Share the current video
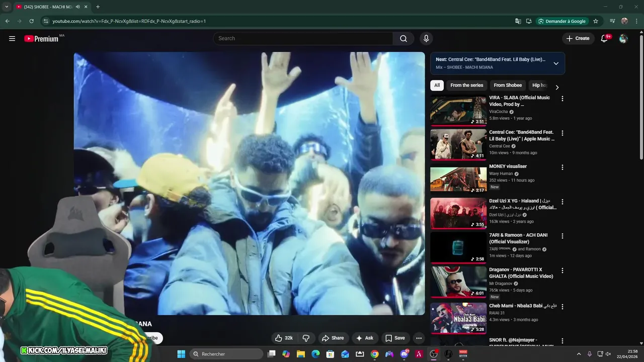This screenshot has height=362, width=644. click(333, 338)
